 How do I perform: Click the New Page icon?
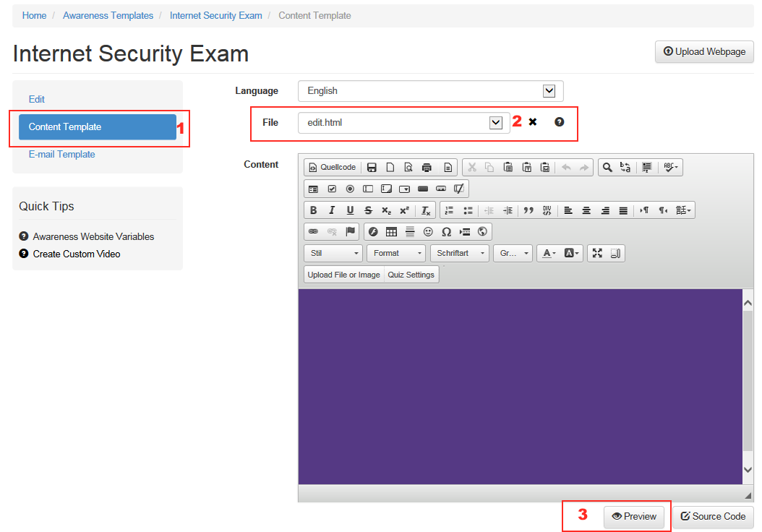pyautogui.click(x=390, y=167)
